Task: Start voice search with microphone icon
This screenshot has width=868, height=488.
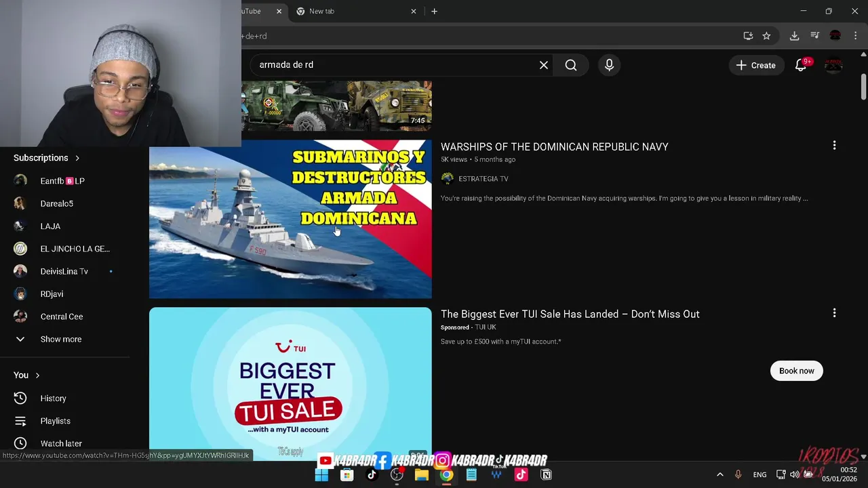Action: click(x=609, y=65)
